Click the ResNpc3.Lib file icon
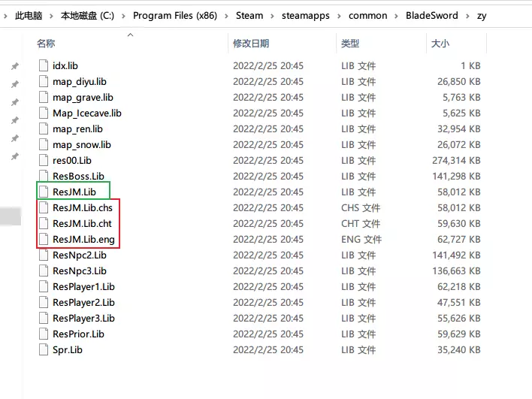532x399 pixels. [x=44, y=271]
